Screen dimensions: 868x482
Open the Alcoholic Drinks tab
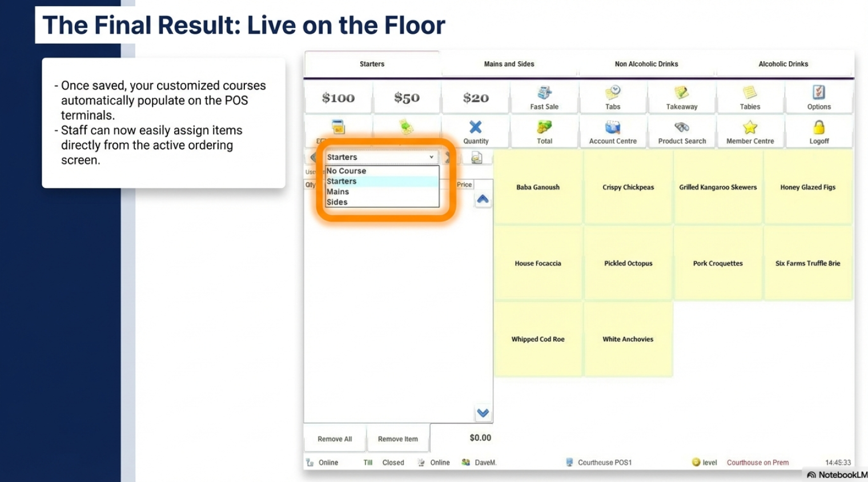pos(783,64)
